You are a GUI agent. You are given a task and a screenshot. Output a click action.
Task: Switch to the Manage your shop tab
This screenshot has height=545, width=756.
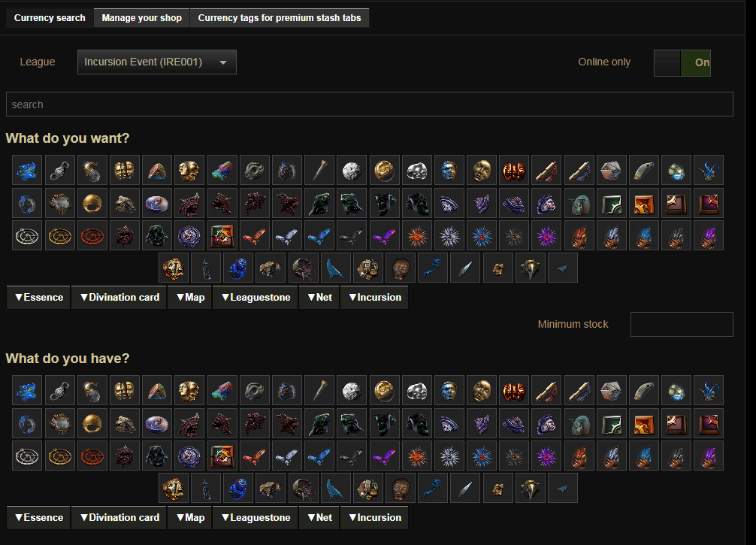click(141, 18)
